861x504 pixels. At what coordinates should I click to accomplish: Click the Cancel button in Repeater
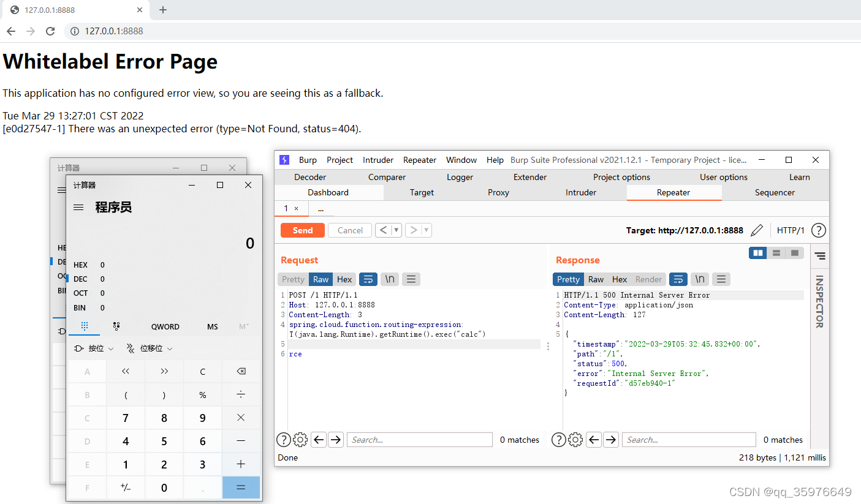point(350,230)
